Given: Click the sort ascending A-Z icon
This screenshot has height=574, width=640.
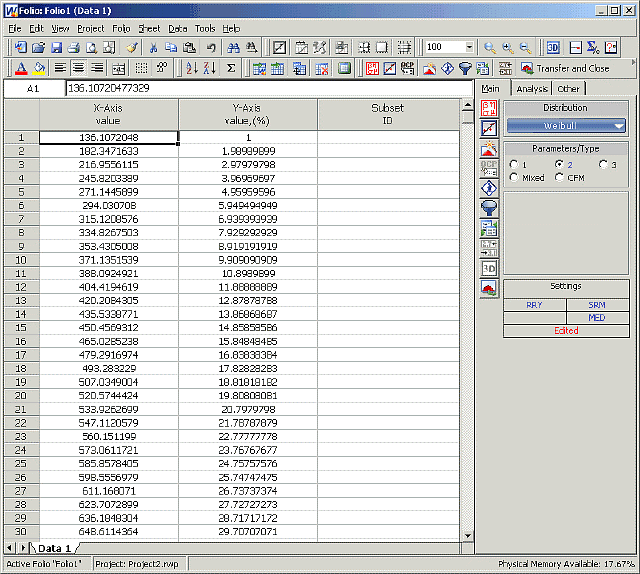Looking at the screenshot, I should coord(190,68).
